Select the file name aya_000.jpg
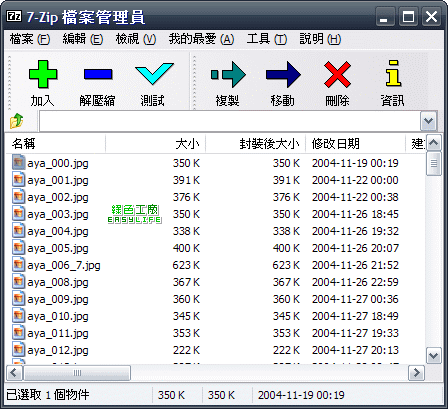 point(58,163)
